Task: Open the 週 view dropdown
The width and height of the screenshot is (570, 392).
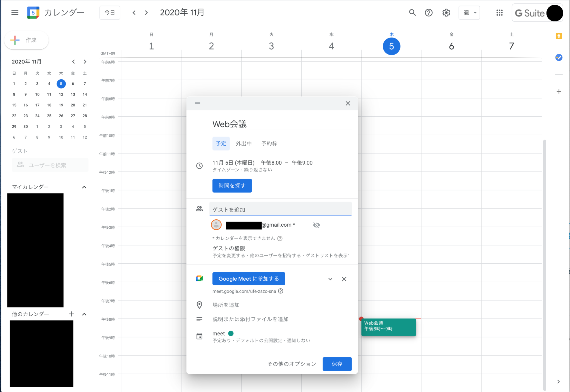Action: point(469,13)
